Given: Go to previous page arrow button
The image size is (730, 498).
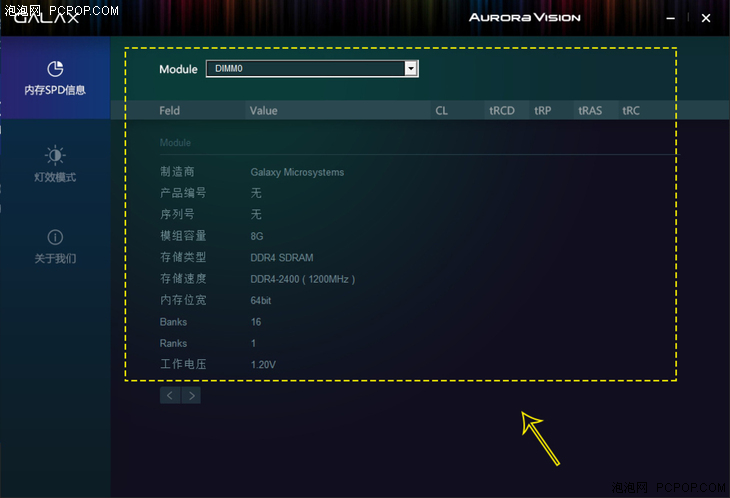Looking at the screenshot, I should click(x=170, y=396).
